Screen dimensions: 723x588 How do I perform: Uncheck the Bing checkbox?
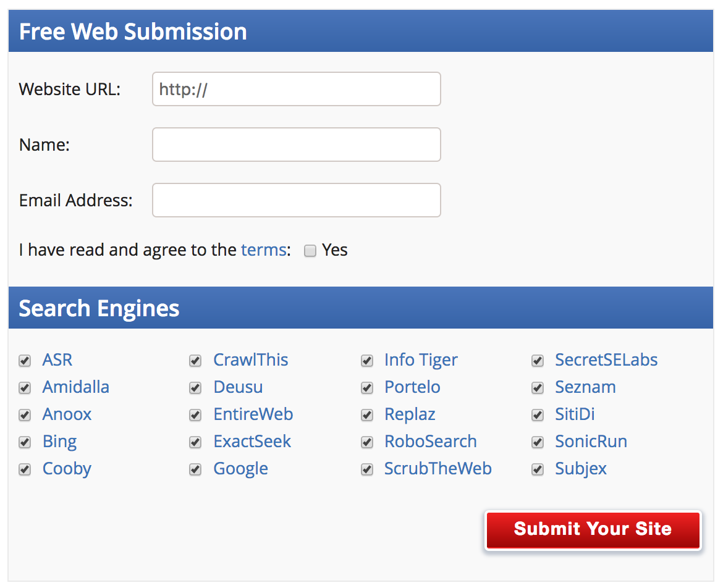click(x=25, y=442)
